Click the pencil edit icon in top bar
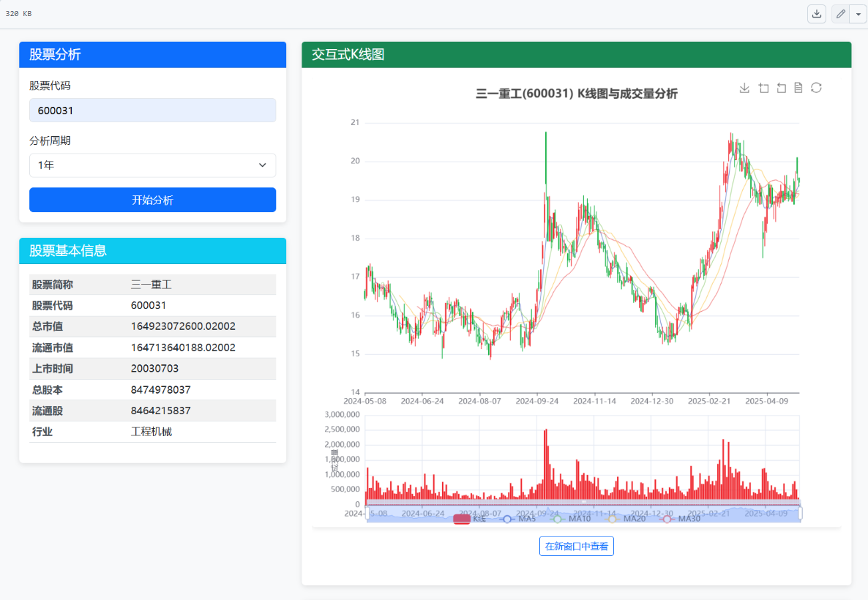Screen dimensions: 868x600 click(x=840, y=14)
